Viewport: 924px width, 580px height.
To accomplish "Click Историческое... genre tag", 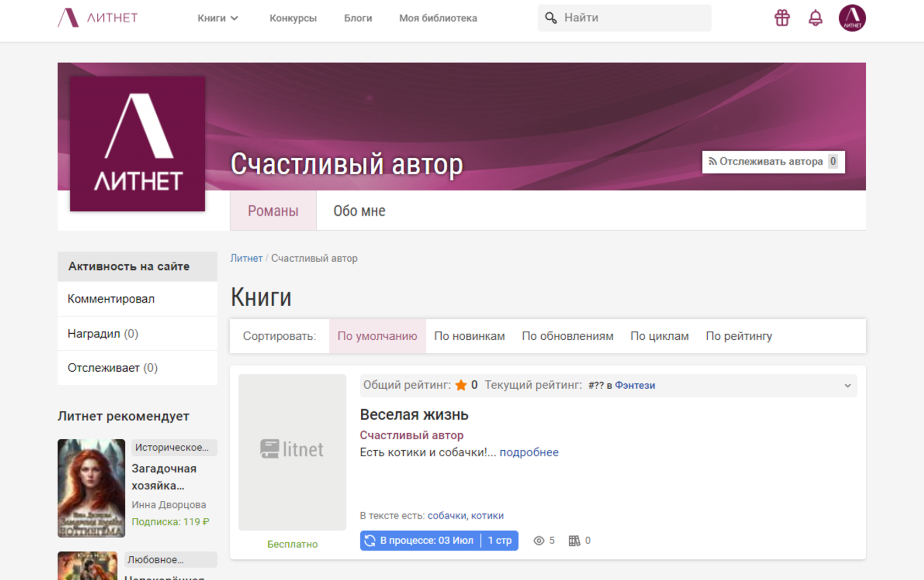I will click(174, 448).
